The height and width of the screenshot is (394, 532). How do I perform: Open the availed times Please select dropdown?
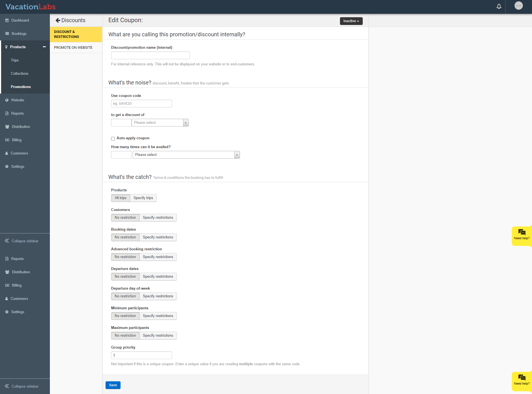tap(186, 155)
